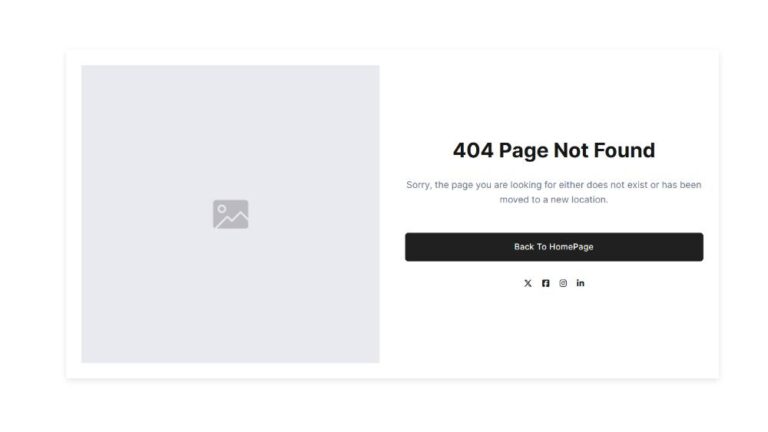
Task: Select the gray image placeholder area
Action: (x=230, y=214)
